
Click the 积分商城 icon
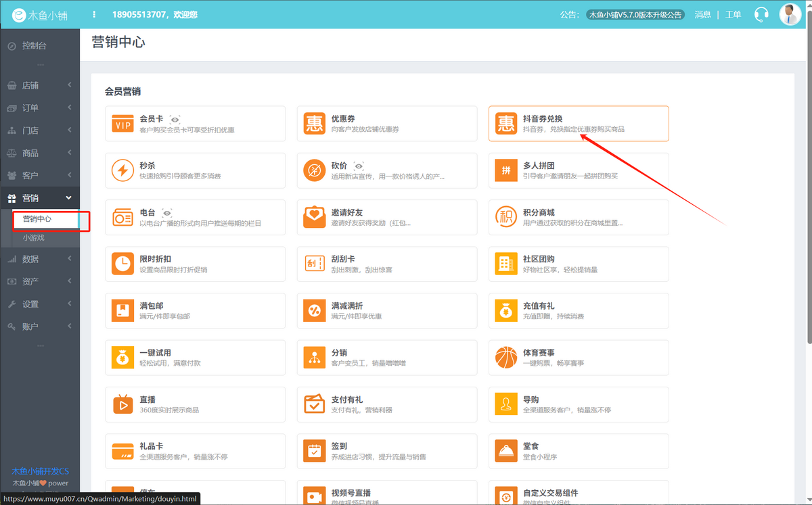point(506,218)
